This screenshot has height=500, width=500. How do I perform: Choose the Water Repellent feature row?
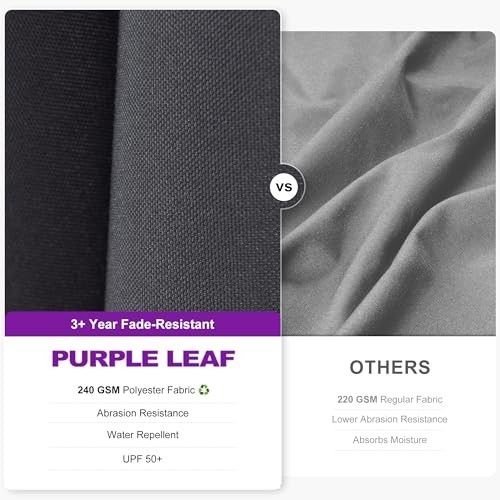[143, 435]
